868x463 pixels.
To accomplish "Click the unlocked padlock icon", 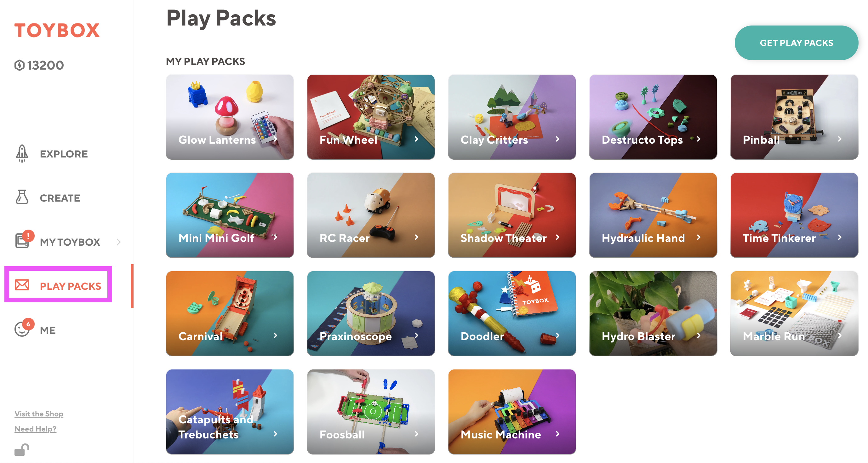I will click(21, 449).
